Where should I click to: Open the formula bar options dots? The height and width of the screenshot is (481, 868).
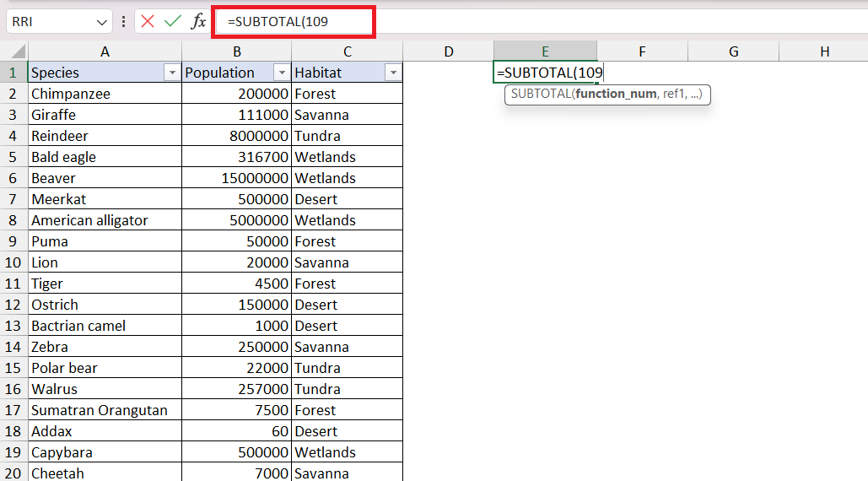[x=123, y=22]
